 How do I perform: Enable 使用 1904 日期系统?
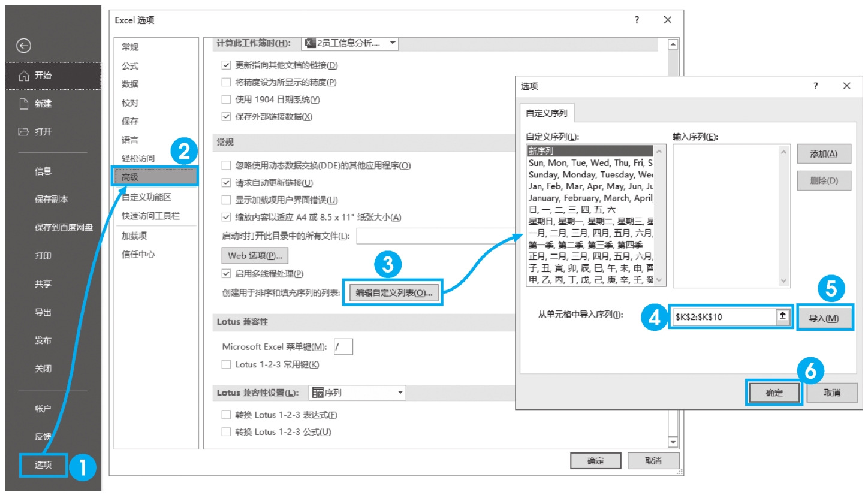tap(226, 99)
